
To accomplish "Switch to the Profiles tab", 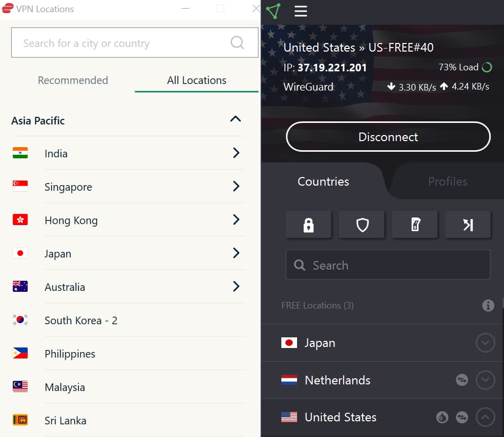I will 447,182.
